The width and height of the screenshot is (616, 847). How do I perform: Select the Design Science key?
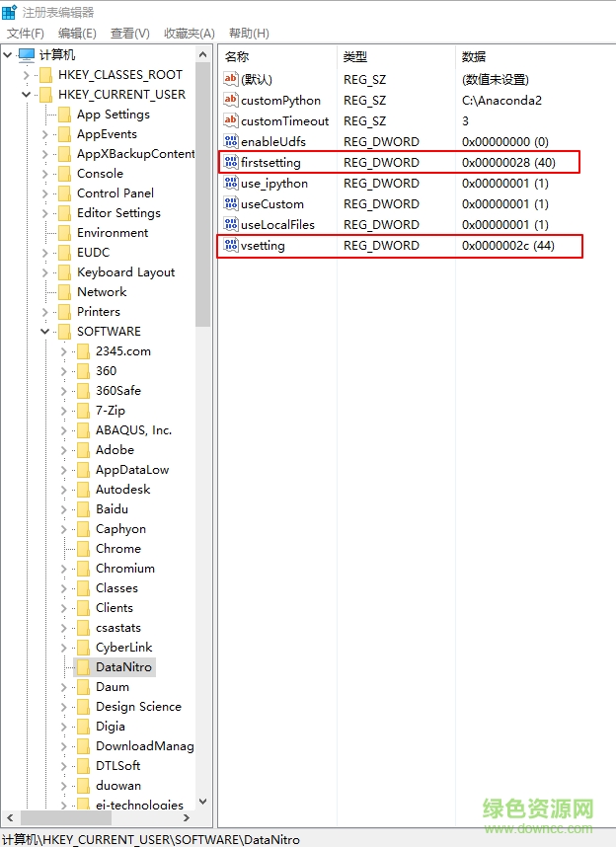click(x=138, y=707)
